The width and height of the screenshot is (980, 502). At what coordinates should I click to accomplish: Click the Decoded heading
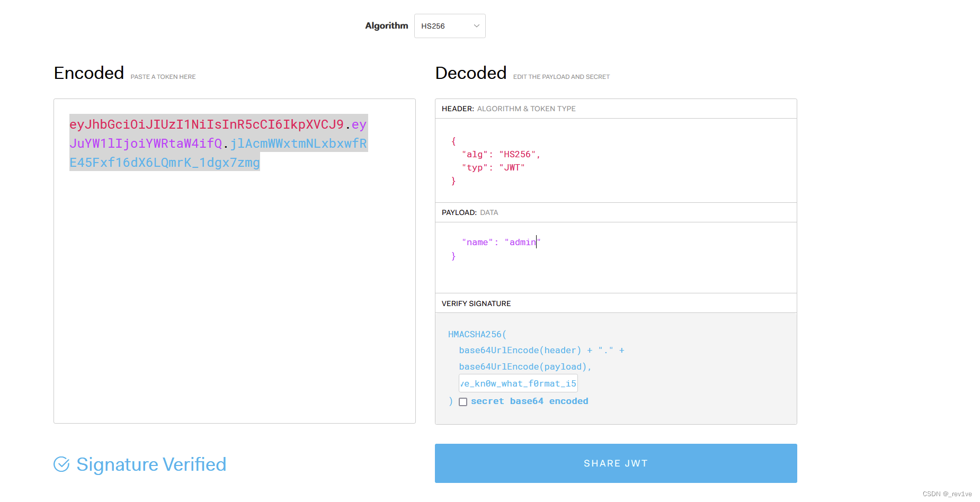[471, 73]
